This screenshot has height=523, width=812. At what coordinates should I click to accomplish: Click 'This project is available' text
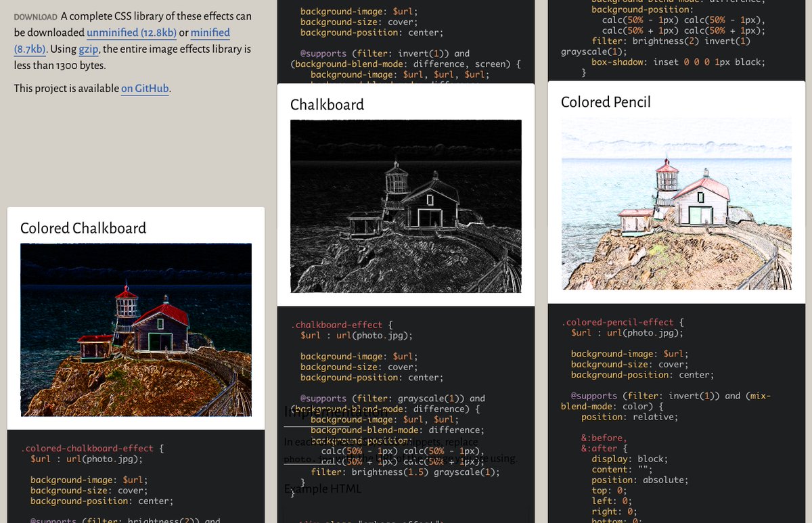(x=66, y=88)
